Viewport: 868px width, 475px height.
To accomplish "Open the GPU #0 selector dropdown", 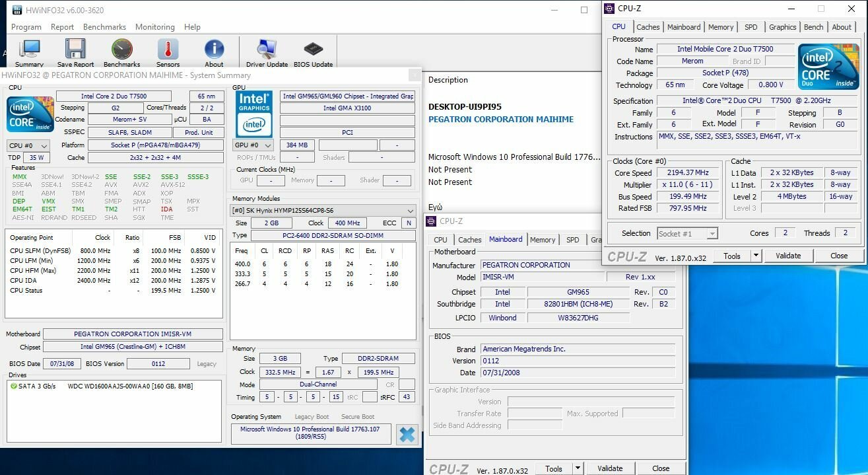I will pyautogui.click(x=254, y=145).
